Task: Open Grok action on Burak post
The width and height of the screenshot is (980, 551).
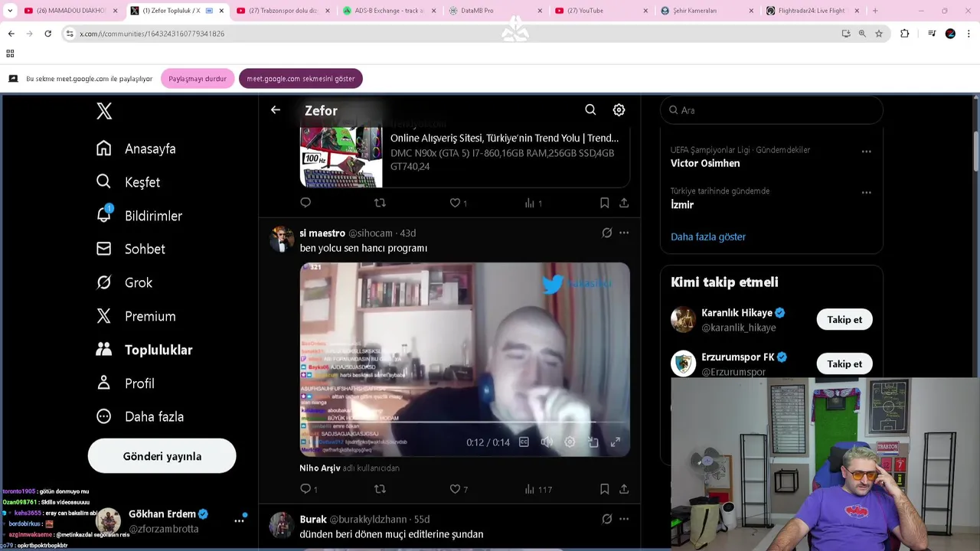Action: (x=606, y=519)
